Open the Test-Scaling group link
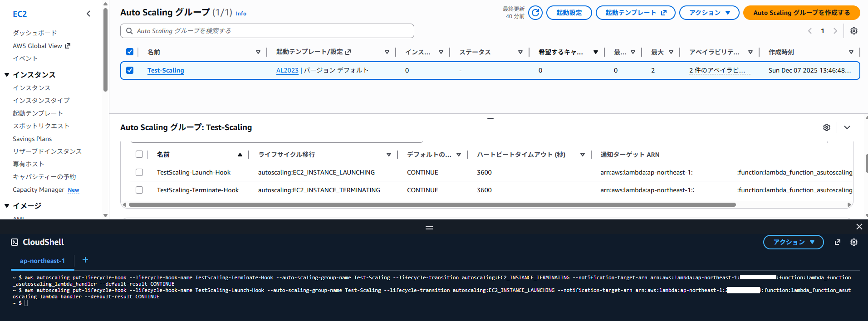The image size is (868, 321). pyautogui.click(x=166, y=70)
